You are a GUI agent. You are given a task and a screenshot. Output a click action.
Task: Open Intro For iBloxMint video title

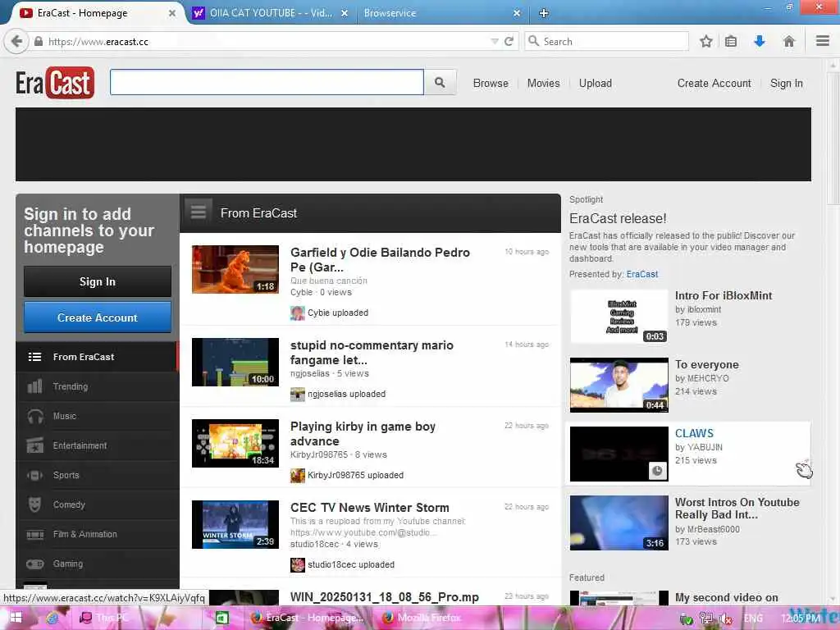(x=724, y=295)
